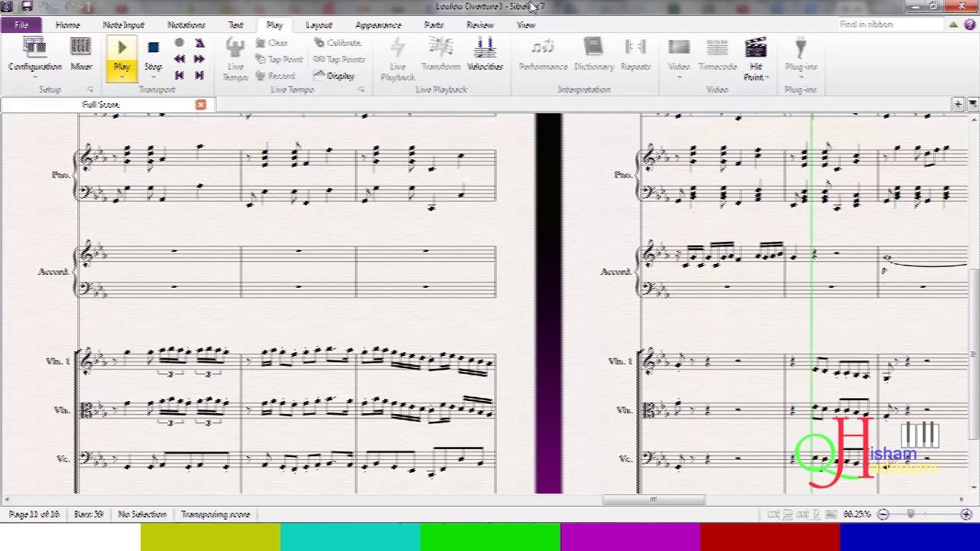
Task: Close the Full Score tab
Action: coord(201,105)
